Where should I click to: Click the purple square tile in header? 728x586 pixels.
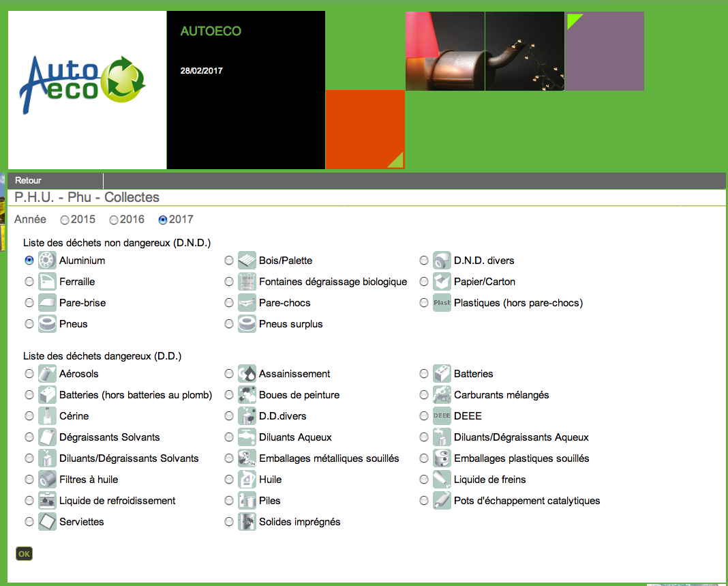[605, 51]
